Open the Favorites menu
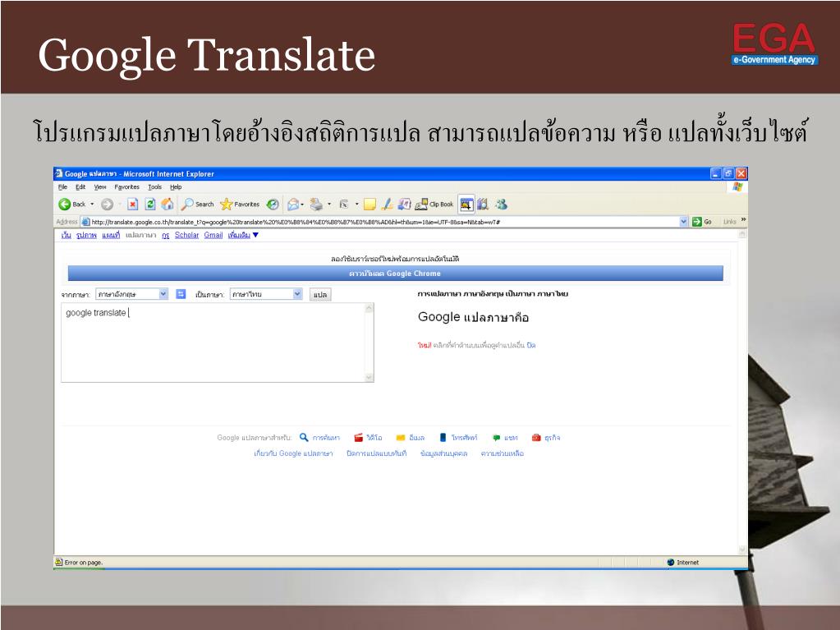This screenshot has height=630, width=840. coord(127,187)
